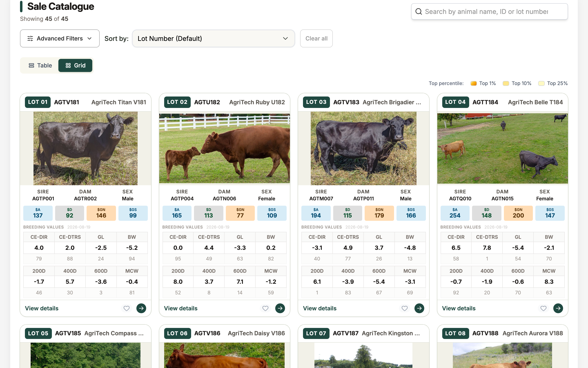Add Lot 03 to favorites via heart
The width and height of the screenshot is (588, 368).
click(x=404, y=308)
